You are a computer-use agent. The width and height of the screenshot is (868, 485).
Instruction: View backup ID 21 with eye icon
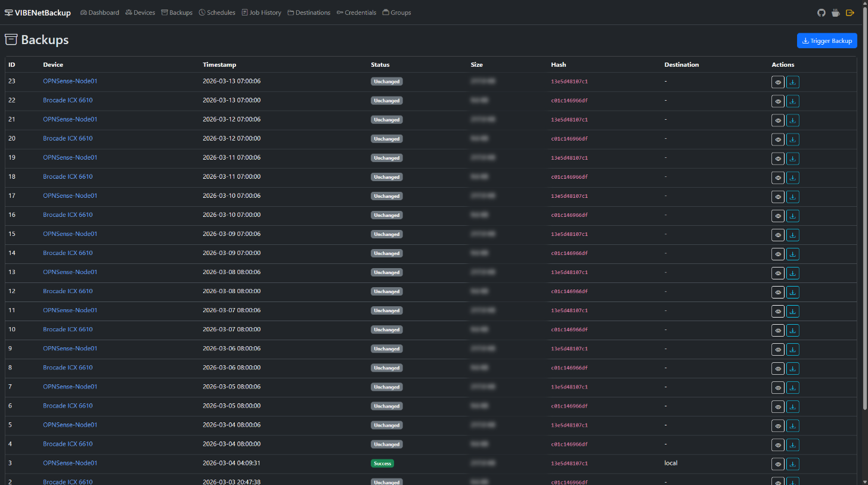(778, 120)
